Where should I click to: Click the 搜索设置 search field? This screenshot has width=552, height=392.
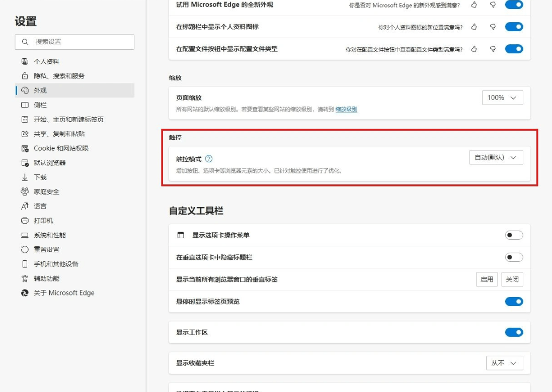[74, 42]
